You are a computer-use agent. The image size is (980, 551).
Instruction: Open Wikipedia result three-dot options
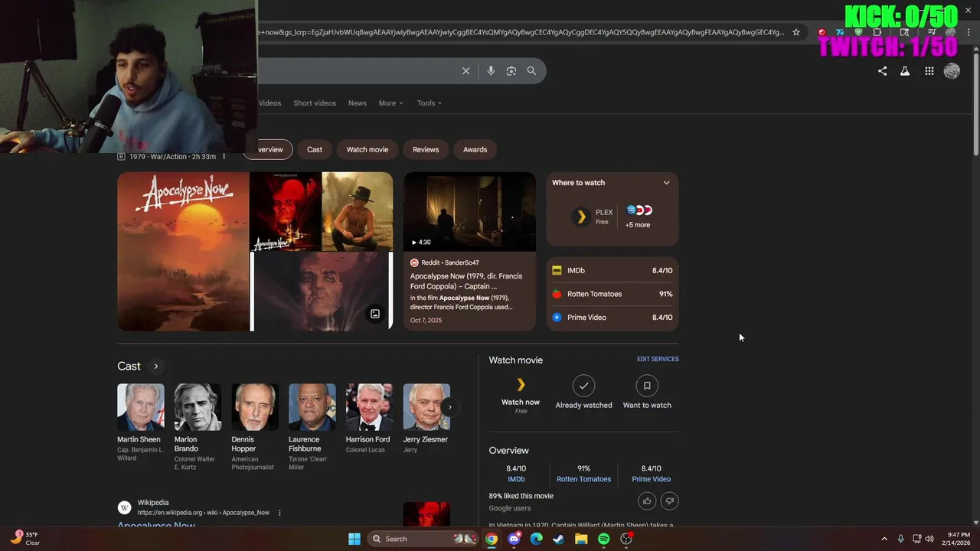(x=279, y=513)
